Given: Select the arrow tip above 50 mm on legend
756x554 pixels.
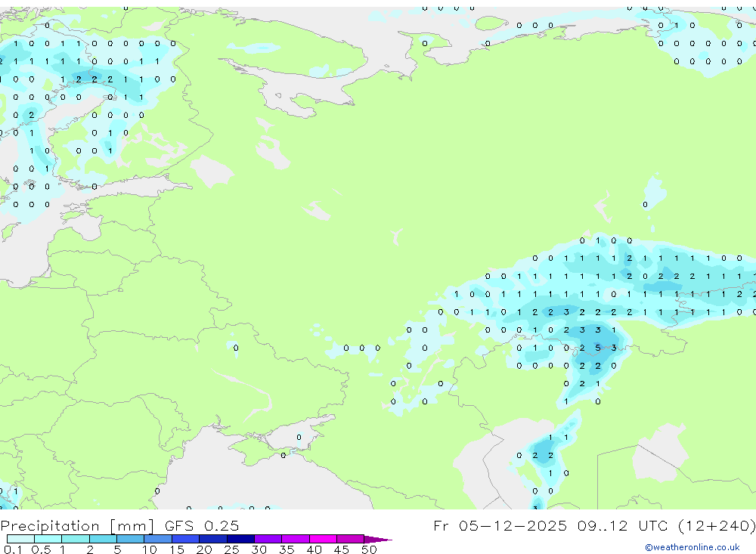Looking at the screenshot, I should [378, 540].
